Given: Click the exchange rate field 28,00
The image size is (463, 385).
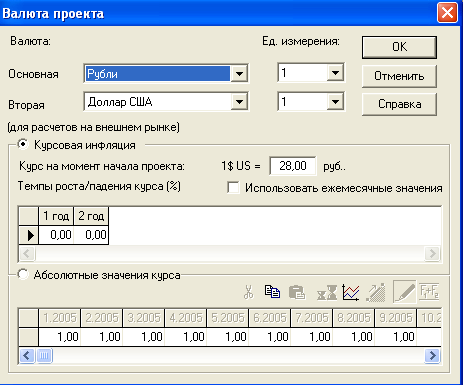Looking at the screenshot, I should (293, 166).
